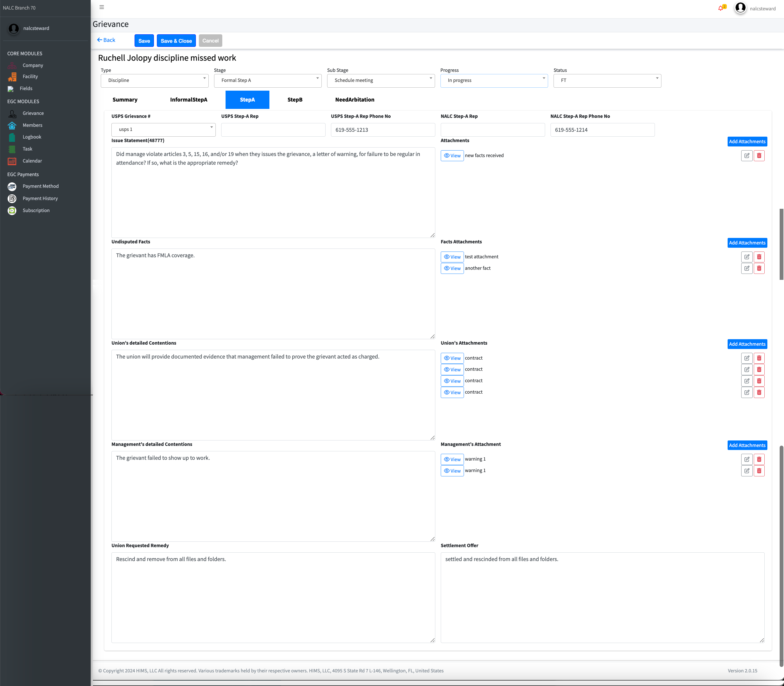Open the notification bell
784x686 pixels.
point(721,8)
